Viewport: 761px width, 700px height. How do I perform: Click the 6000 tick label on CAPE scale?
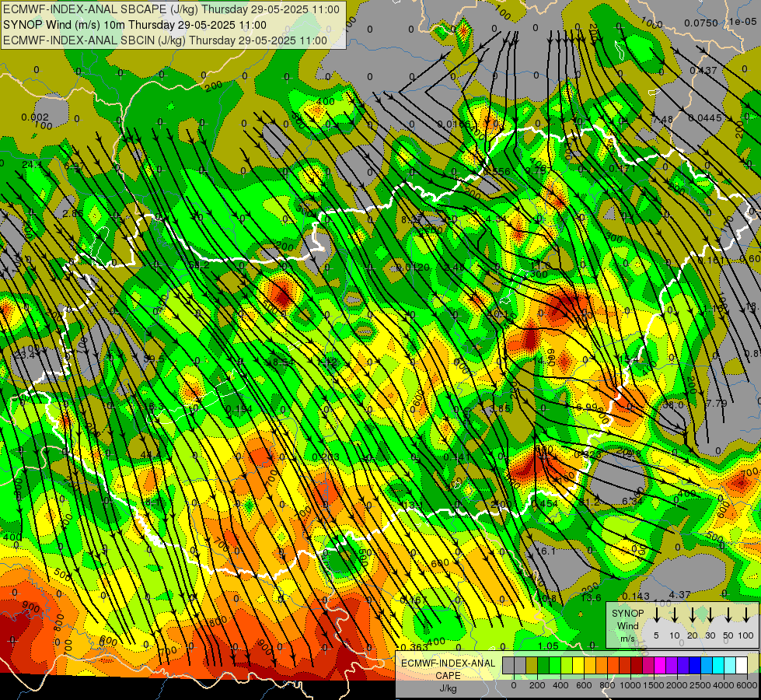pyautogui.click(x=747, y=685)
